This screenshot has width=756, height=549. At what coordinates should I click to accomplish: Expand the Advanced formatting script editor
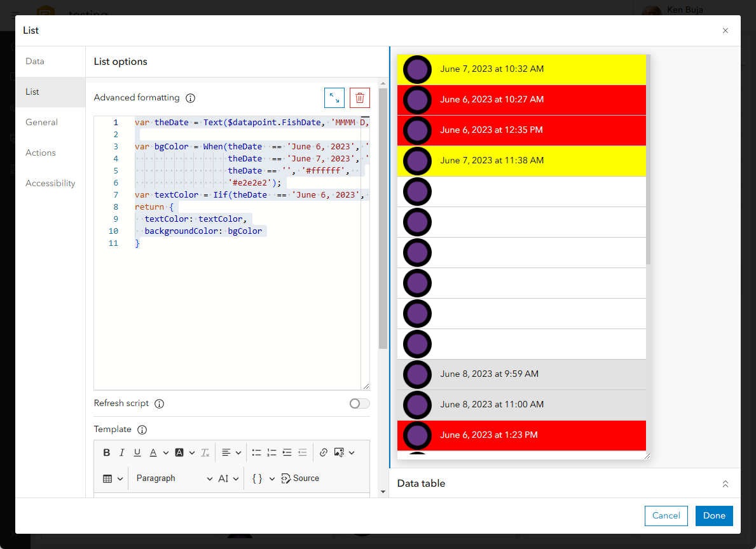[334, 97]
